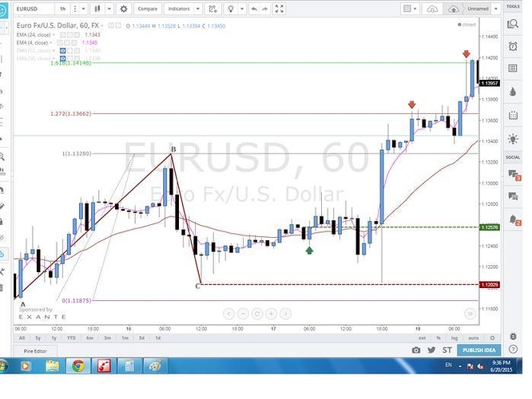Open the Pine Editor tab
Viewport: 532px width, 399px height.
(35, 351)
